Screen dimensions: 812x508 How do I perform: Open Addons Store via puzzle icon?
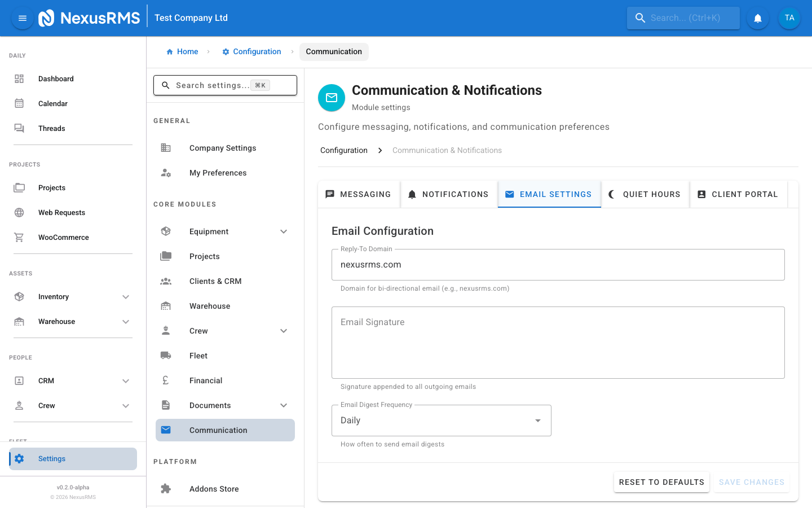(x=165, y=488)
